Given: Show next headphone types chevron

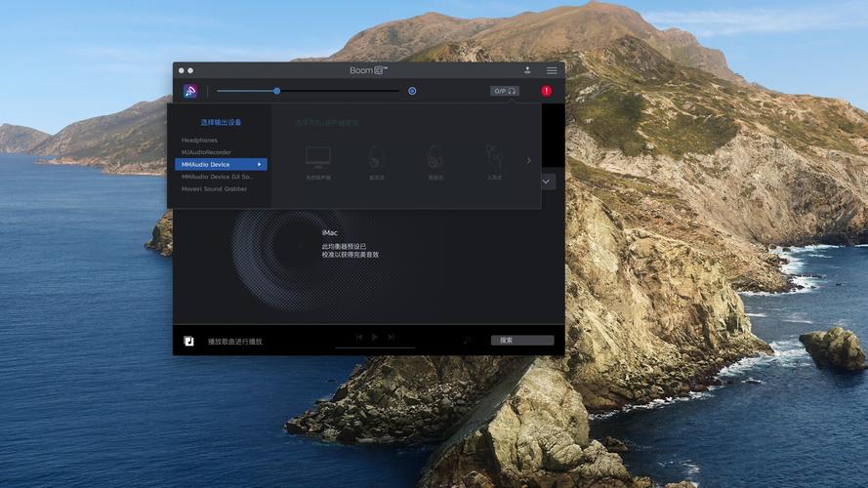Looking at the screenshot, I should pos(528,160).
